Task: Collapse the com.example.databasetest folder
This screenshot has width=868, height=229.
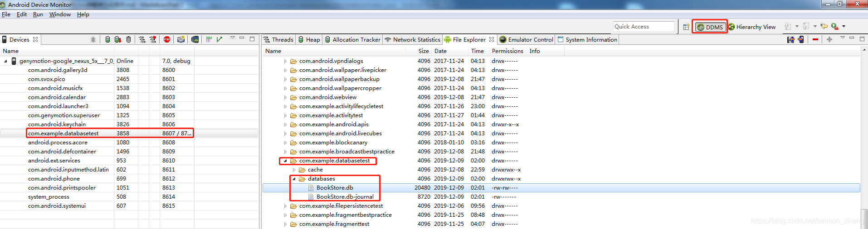Action: click(x=285, y=161)
